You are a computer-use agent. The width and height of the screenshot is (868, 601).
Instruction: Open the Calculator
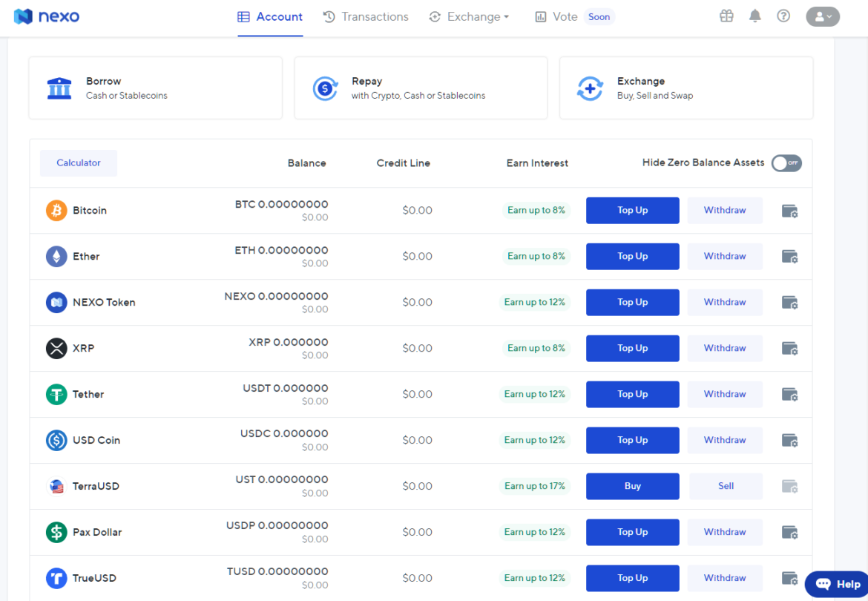click(x=78, y=162)
